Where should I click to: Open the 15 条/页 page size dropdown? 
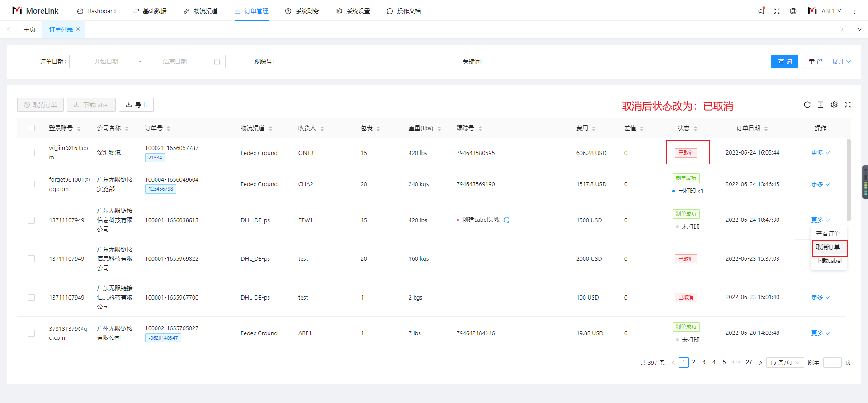785,362
